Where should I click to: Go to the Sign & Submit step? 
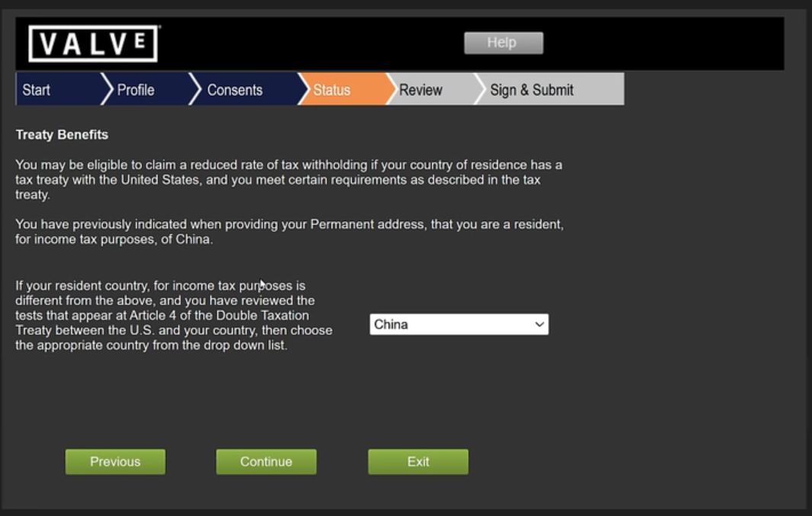pyautogui.click(x=532, y=90)
